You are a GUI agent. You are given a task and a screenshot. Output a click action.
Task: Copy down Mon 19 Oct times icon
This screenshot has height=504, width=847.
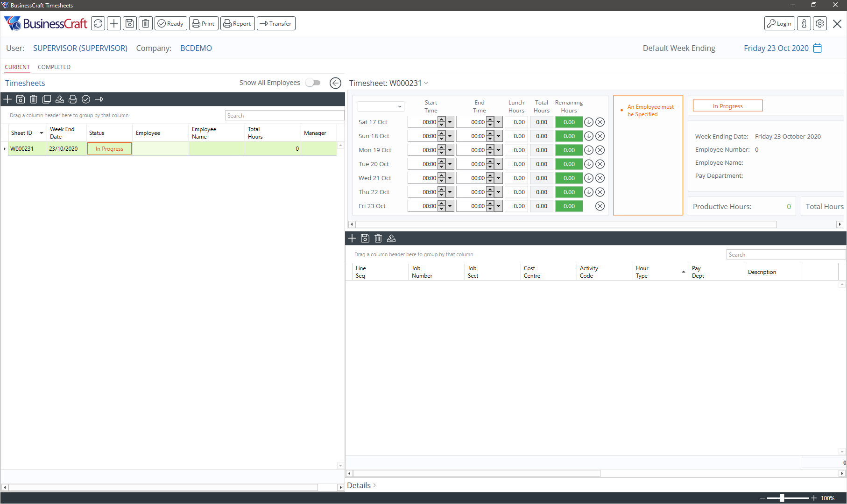[x=589, y=150]
